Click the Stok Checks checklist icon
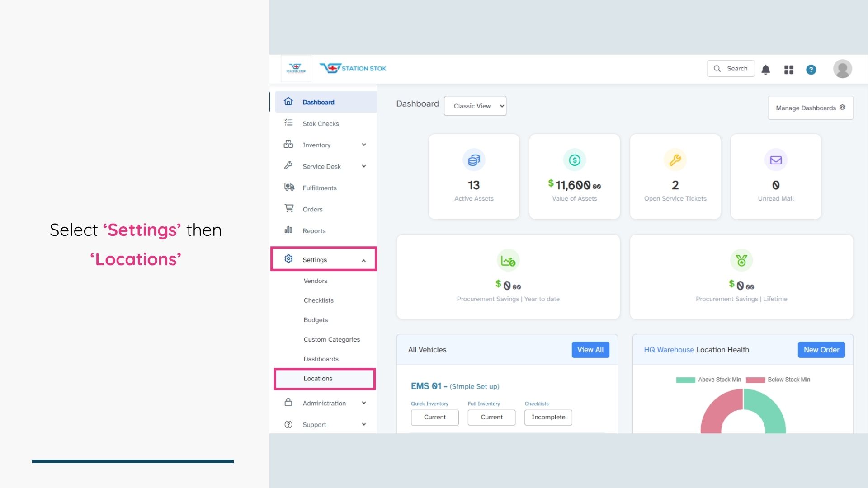This screenshot has width=868, height=488. tap(288, 123)
